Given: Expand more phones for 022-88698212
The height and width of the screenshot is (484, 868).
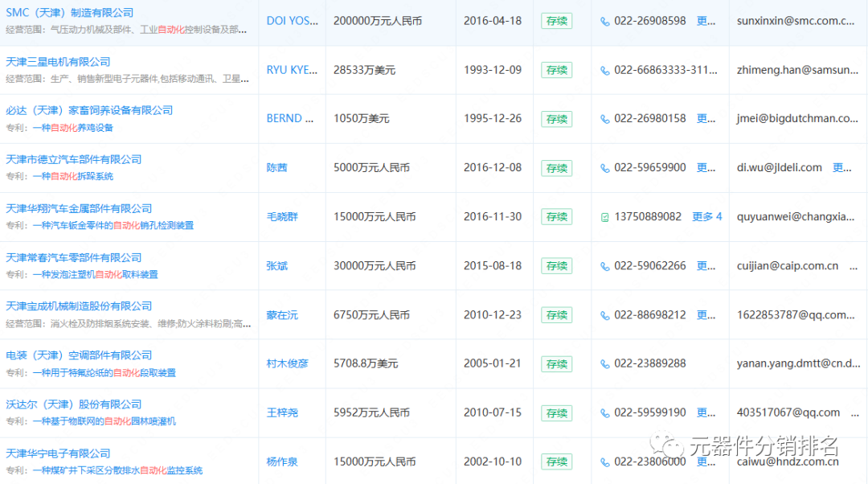Looking at the screenshot, I should pos(706,315).
